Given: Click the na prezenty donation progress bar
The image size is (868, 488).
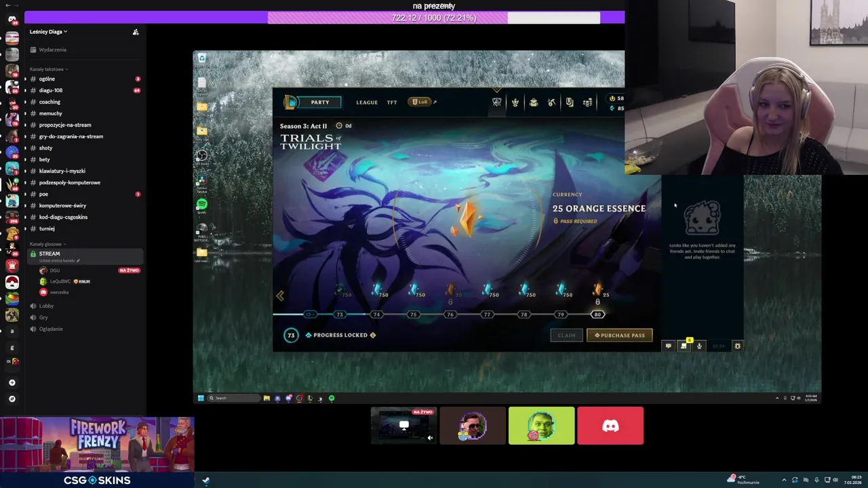Looking at the screenshot, I should point(434,18).
